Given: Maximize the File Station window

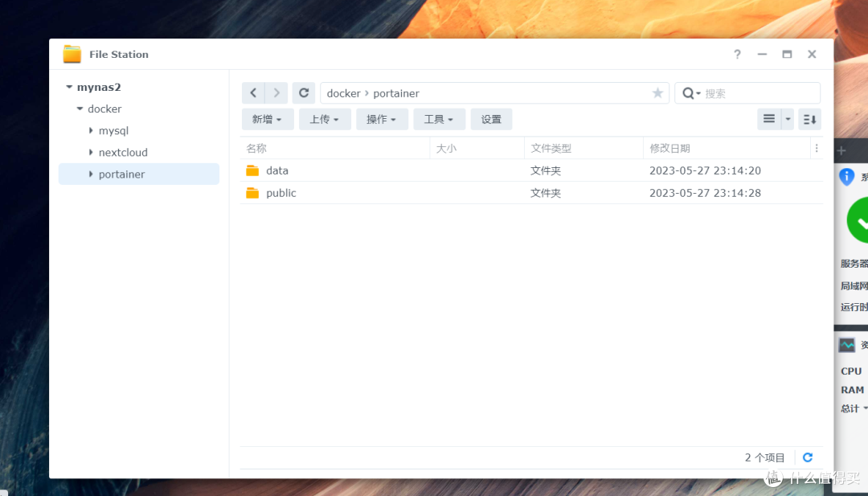Looking at the screenshot, I should (787, 54).
